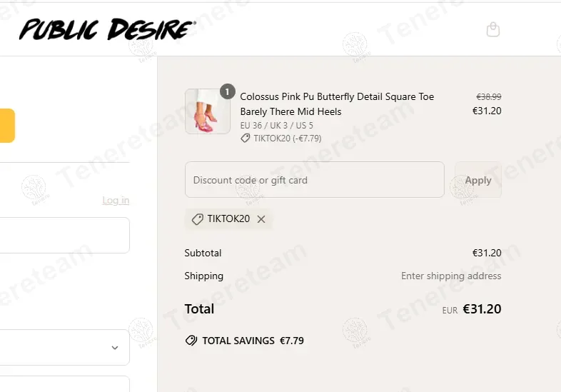Image resolution: width=561 pixels, height=392 pixels.
Task: Click the Total Savings tag icon
Action: coord(191,341)
